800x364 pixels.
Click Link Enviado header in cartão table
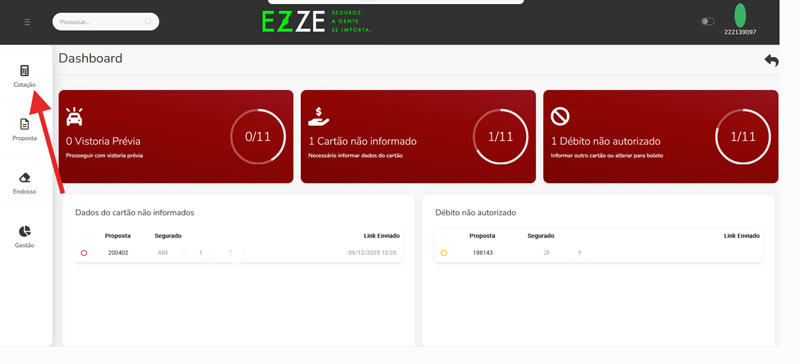point(382,236)
